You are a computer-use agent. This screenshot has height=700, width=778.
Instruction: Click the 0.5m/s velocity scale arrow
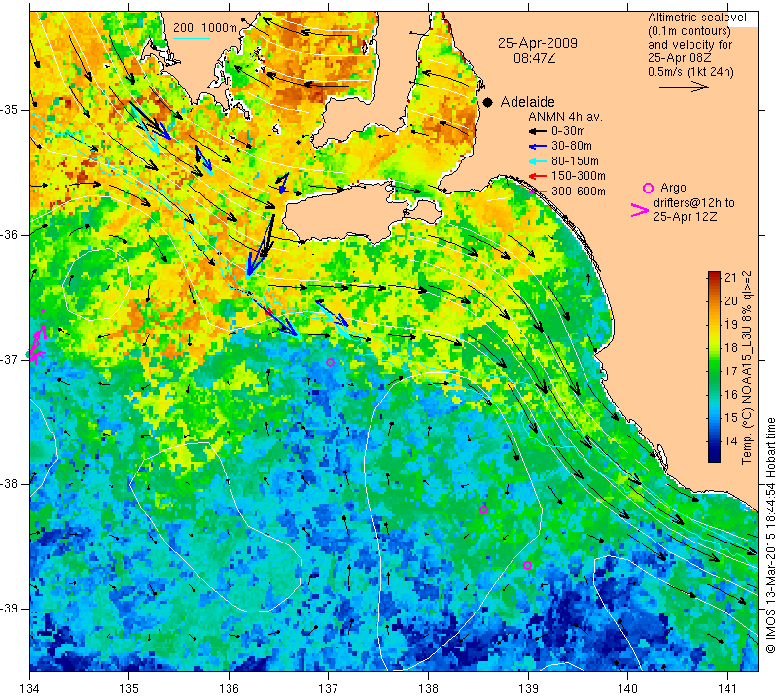684,87
